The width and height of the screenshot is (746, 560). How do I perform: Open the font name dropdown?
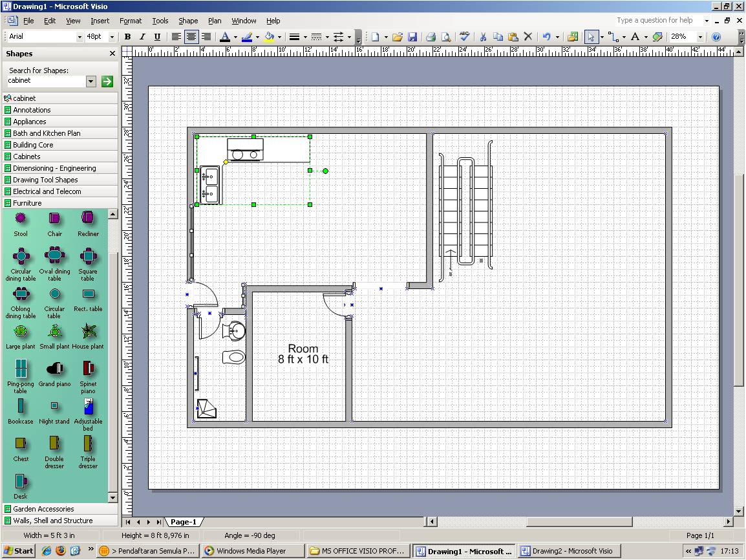click(80, 37)
